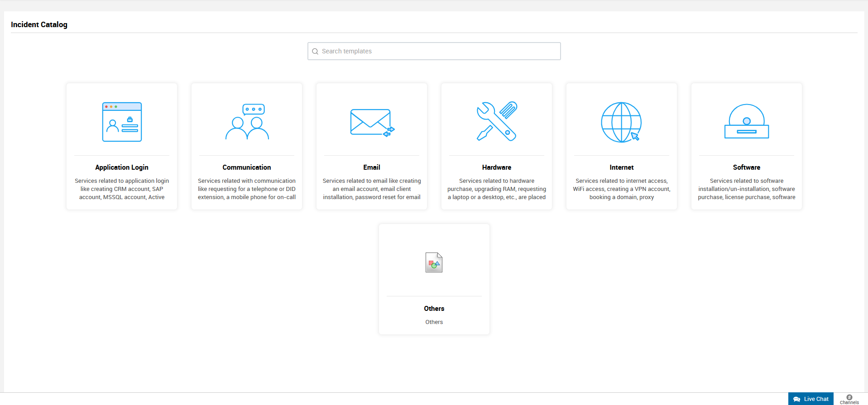The width and height of the screenshot is (868, 405).
Task: Open the Internet globe icon
Action: [621, 122]
